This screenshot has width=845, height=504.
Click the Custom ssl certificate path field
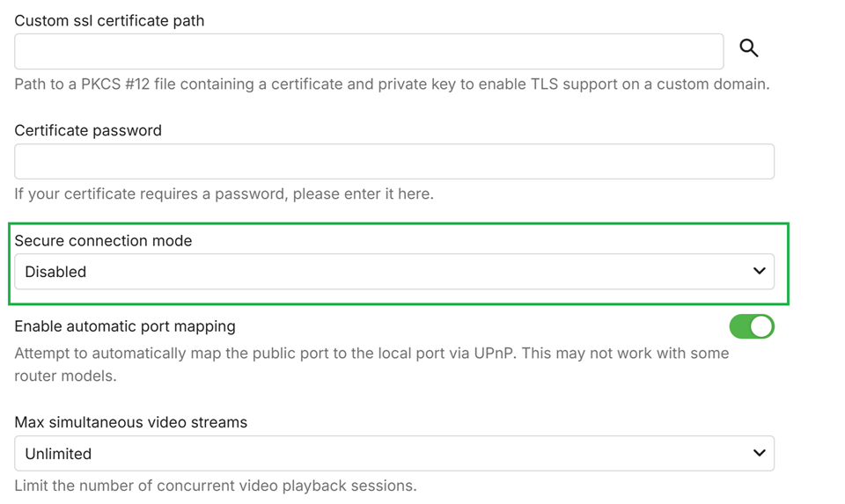tap(369, 52)
